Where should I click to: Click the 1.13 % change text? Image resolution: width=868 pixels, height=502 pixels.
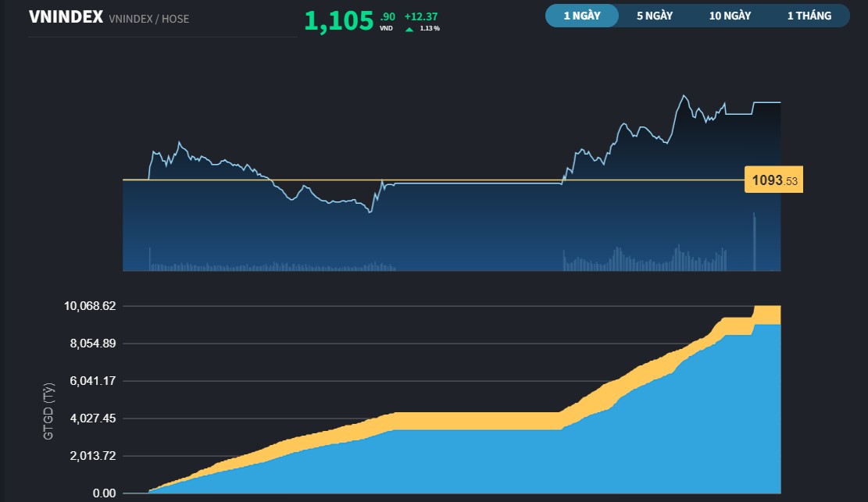(430, 28)
